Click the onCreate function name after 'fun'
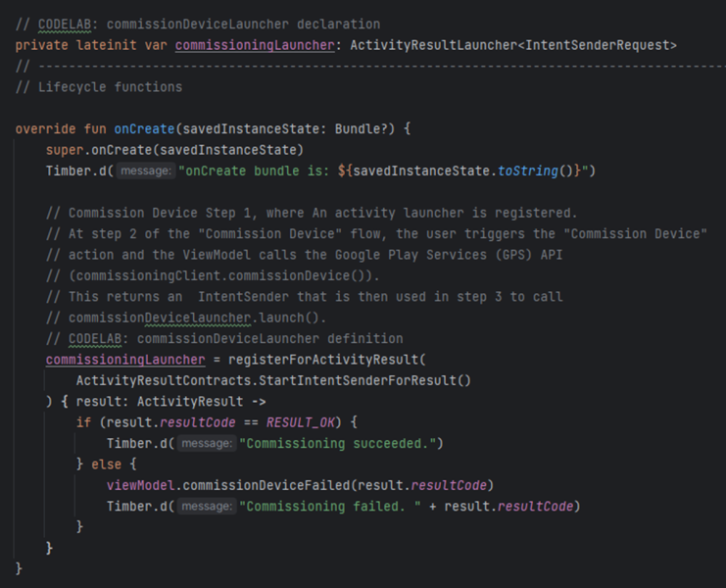Image resolution: width=726 pixels, height=588 pixels. (x=144, y=128)
